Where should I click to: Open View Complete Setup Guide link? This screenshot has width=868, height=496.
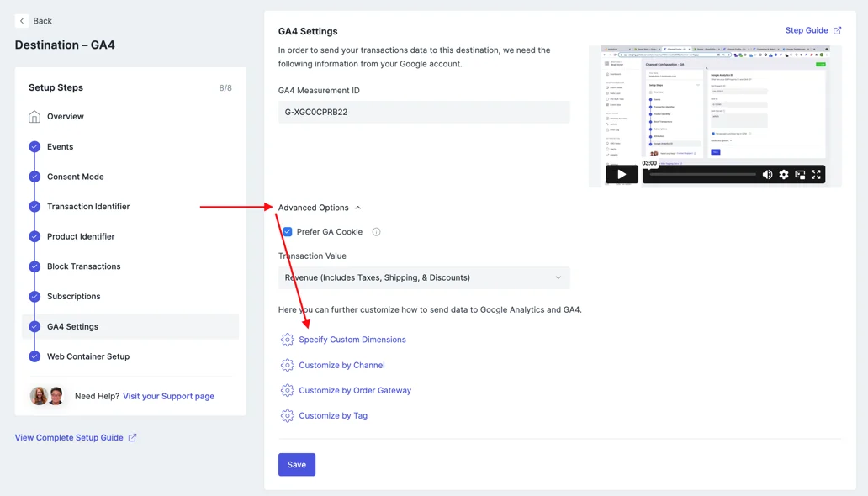click(x=69, y=438)
